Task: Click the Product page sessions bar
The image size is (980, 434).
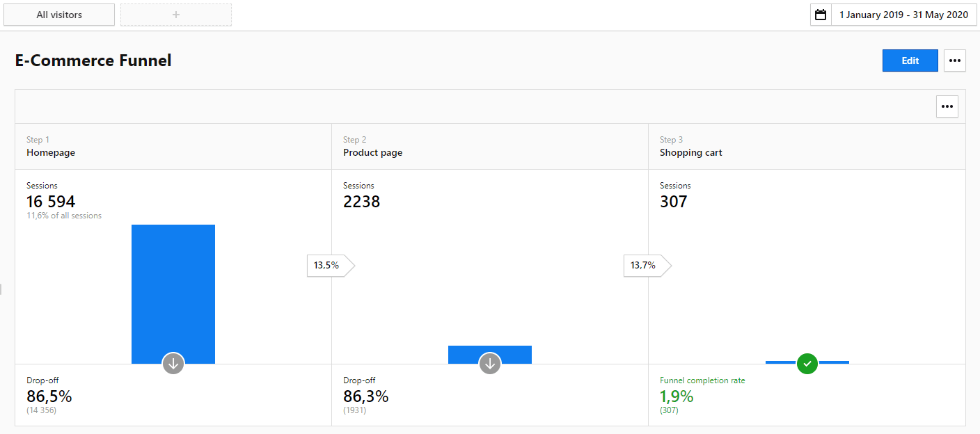Action: coord(490,352)
